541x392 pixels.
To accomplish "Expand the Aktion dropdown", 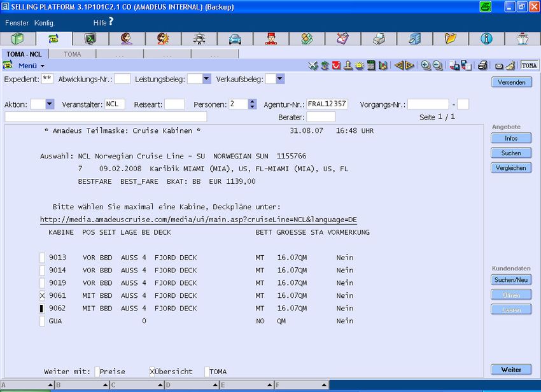I will click(x=50, y=104).
